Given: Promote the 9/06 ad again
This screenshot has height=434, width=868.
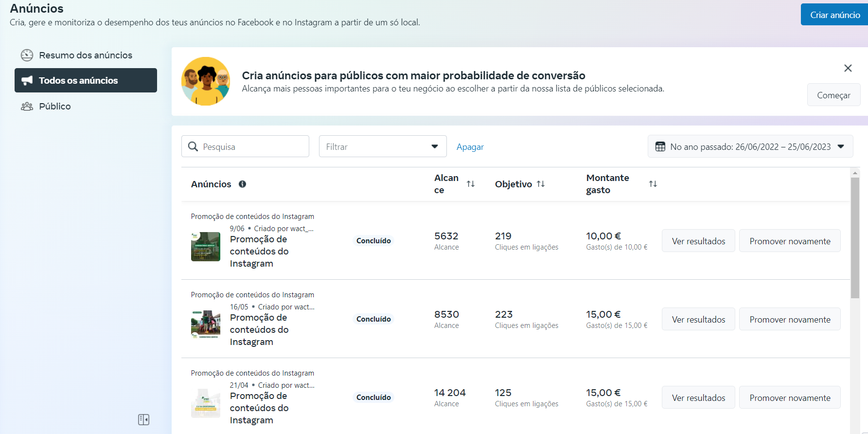Looking at the screenshot, I should tap(790, 241).
